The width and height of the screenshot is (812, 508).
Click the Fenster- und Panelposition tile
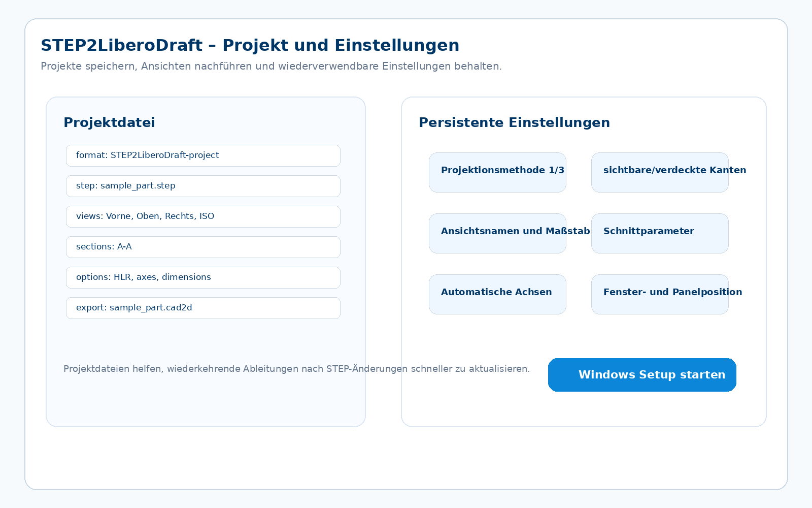point(660,294)
